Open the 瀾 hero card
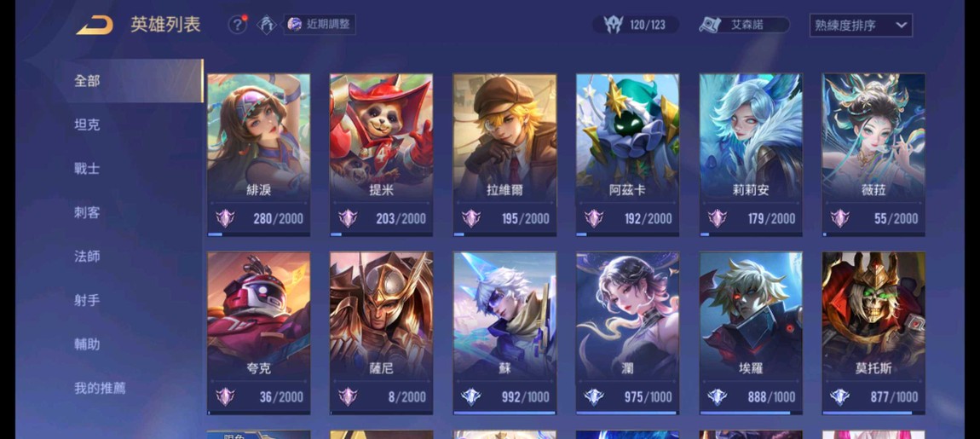This screenshot has height=439, width=980. pos(627,332)
